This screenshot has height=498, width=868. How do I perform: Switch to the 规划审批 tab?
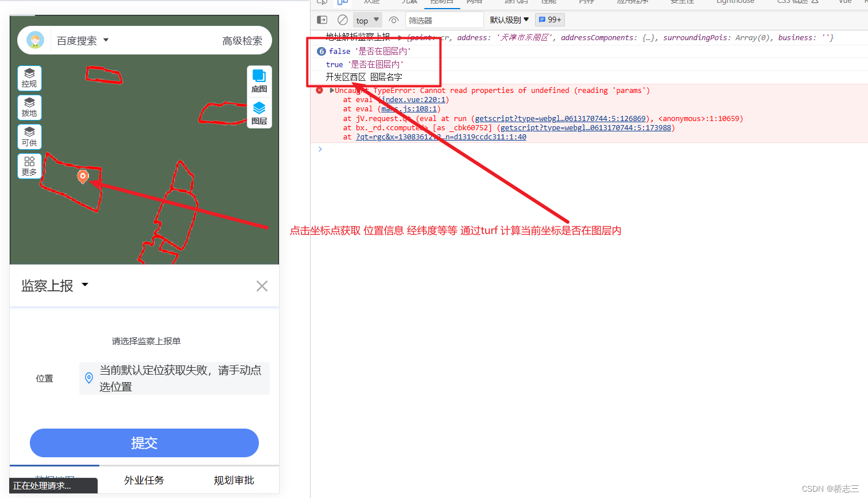point(234,480)
